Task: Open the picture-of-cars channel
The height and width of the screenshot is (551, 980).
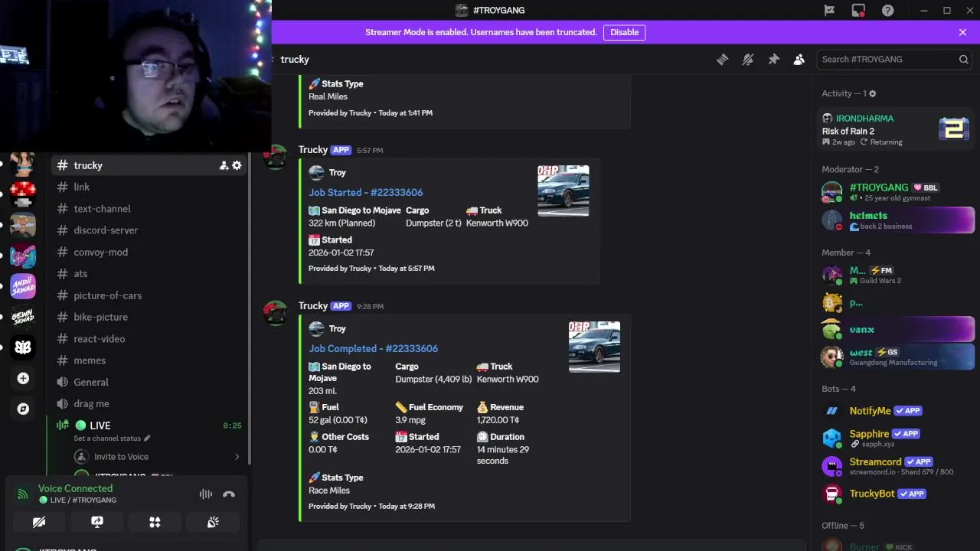Action: (x=149, y=295)
